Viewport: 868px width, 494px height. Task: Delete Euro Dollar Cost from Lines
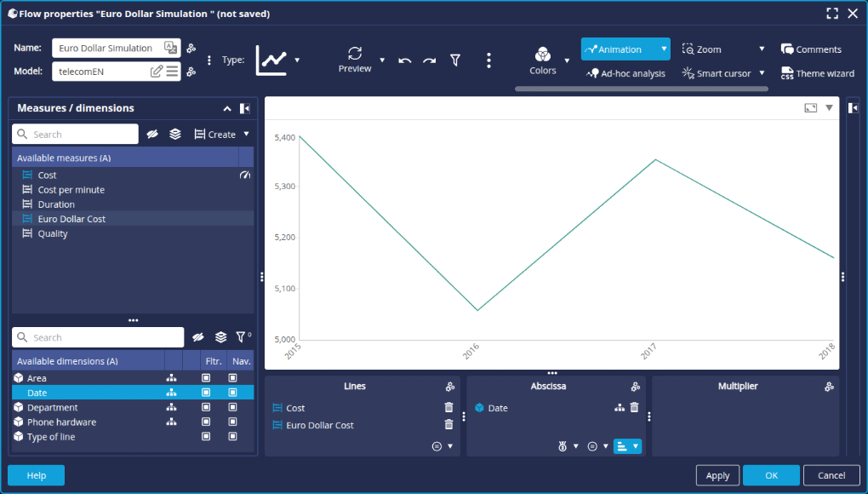coord(448,425)
